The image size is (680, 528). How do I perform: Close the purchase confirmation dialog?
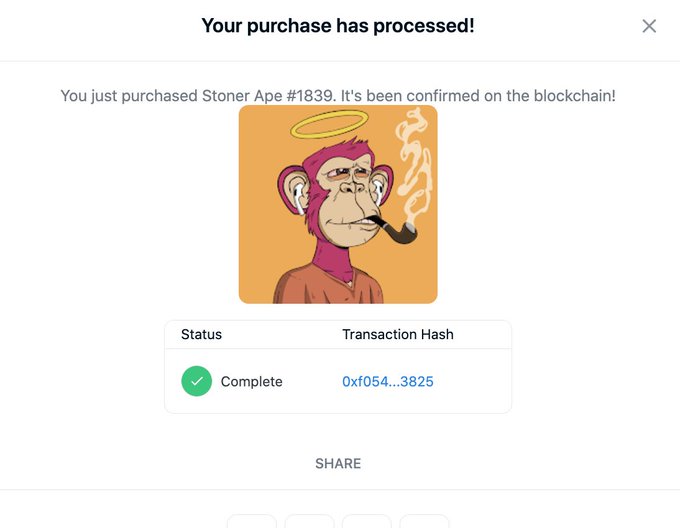(x=649, y=26)
